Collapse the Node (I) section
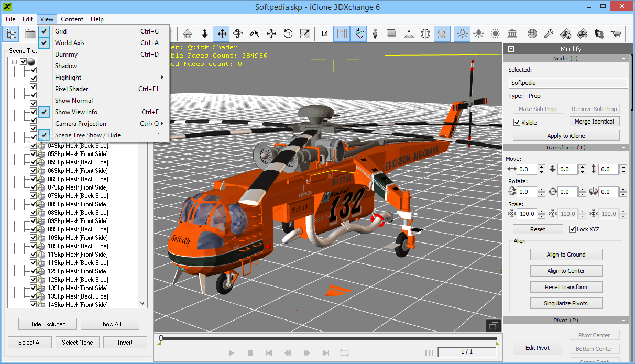The width and height of the screenshot is (635, 364). [623, 59]
